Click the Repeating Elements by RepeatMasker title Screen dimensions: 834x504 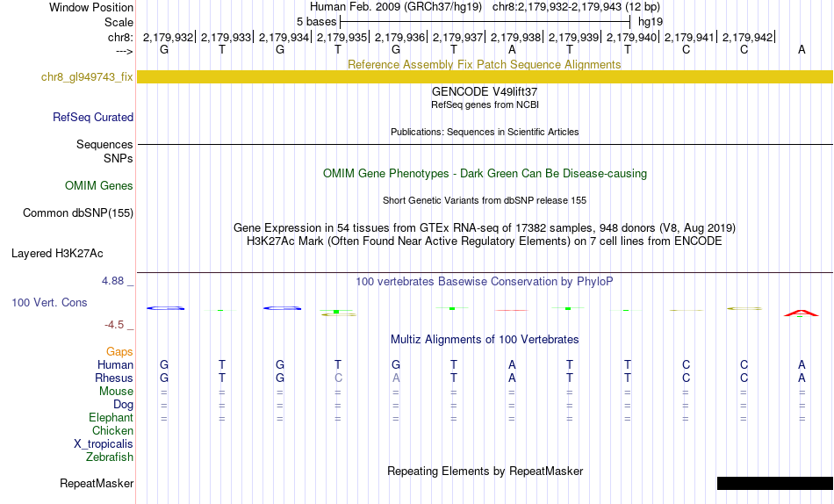click(x=485, y=471)
